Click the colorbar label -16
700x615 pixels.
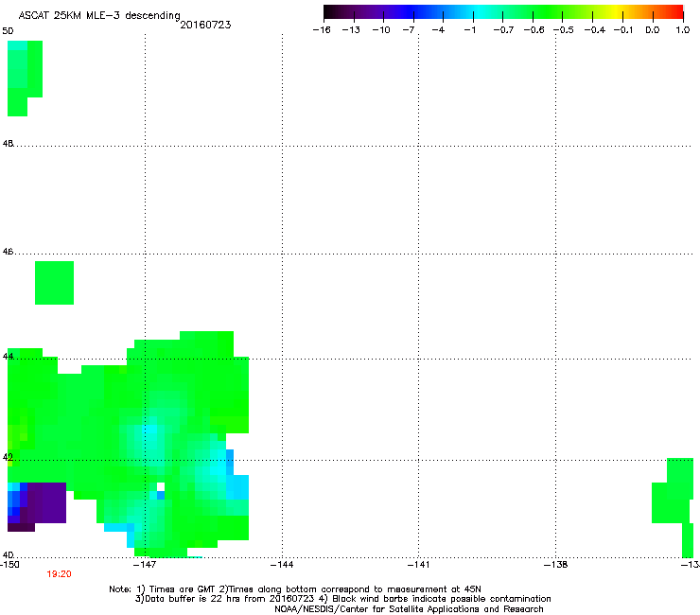322,30
